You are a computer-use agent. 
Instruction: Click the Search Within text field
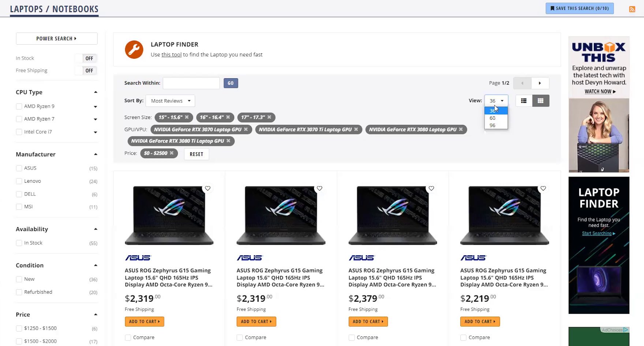click(191, 83)
